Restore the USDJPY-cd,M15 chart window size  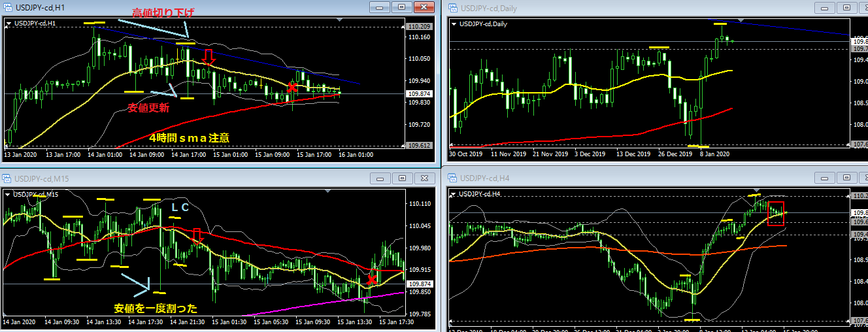[x=402, y=178]
